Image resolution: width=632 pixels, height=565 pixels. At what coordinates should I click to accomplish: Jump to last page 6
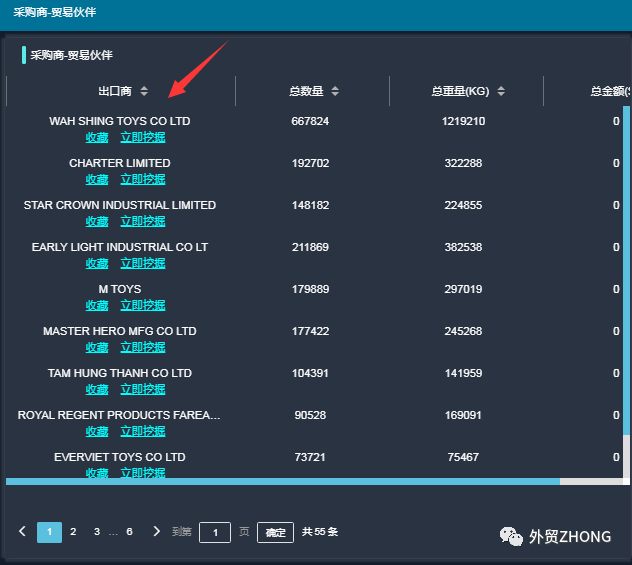(x=129, y=532)
